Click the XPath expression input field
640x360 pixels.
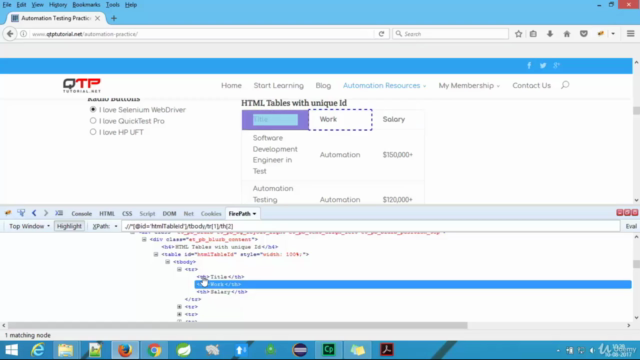point(370,226)
